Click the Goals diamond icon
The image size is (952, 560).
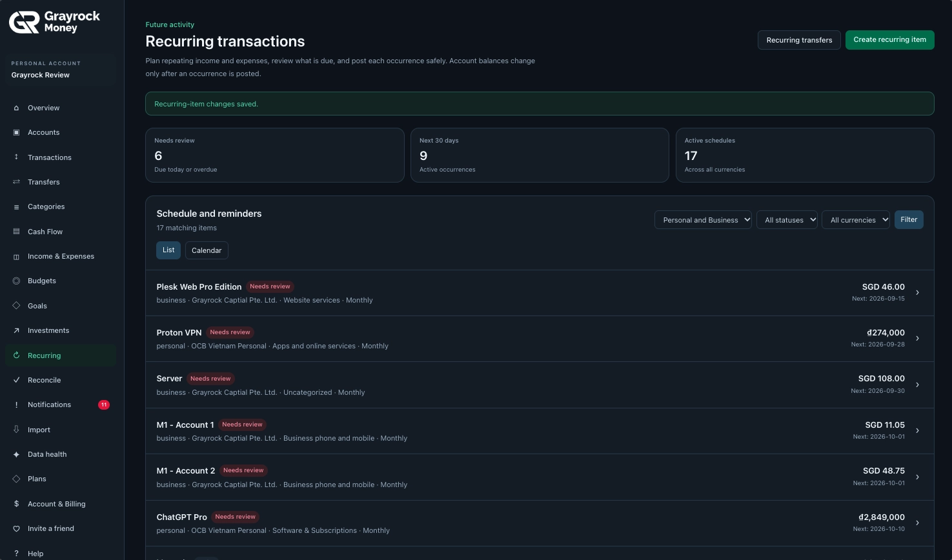click(16, 306)
